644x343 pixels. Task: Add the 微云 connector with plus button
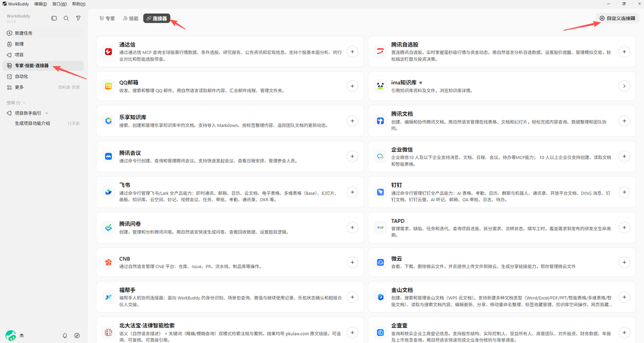tap(624, 262)
